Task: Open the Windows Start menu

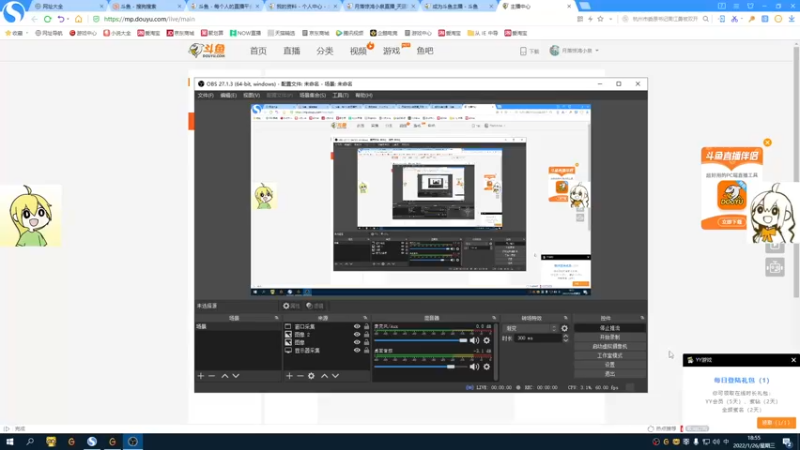Action: 10,442
